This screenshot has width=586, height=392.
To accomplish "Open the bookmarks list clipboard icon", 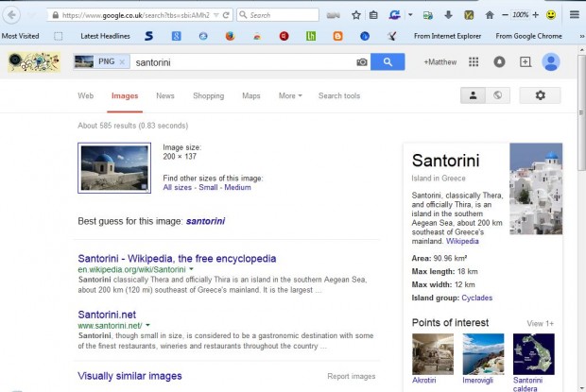I will tap(373, 15).
